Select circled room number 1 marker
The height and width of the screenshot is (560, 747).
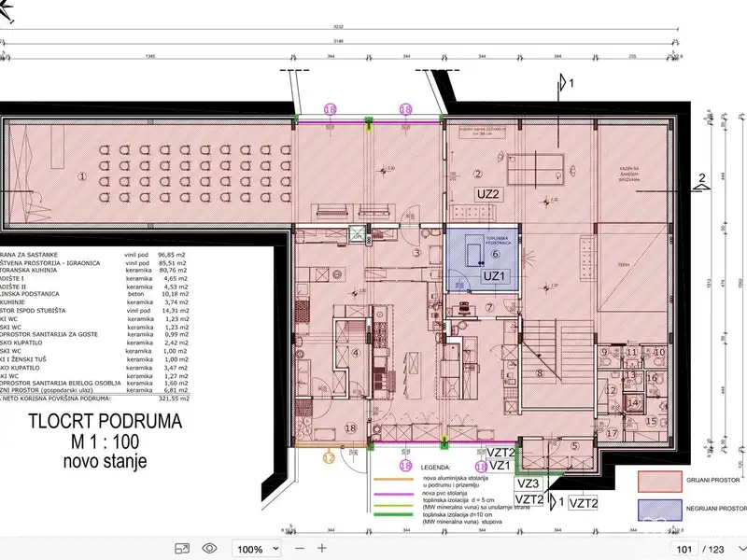point(81,176)
